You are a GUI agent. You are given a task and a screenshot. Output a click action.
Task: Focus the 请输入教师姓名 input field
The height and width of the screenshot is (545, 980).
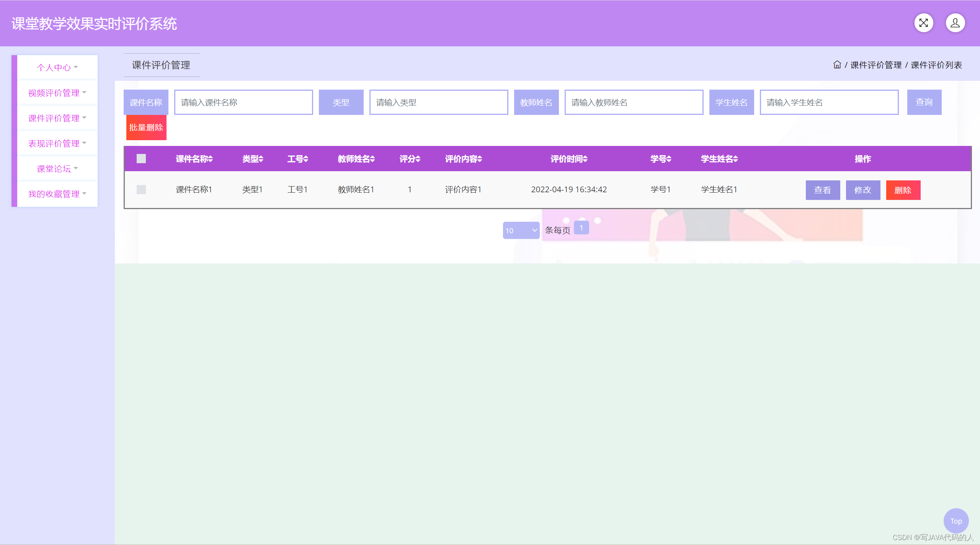634,102
